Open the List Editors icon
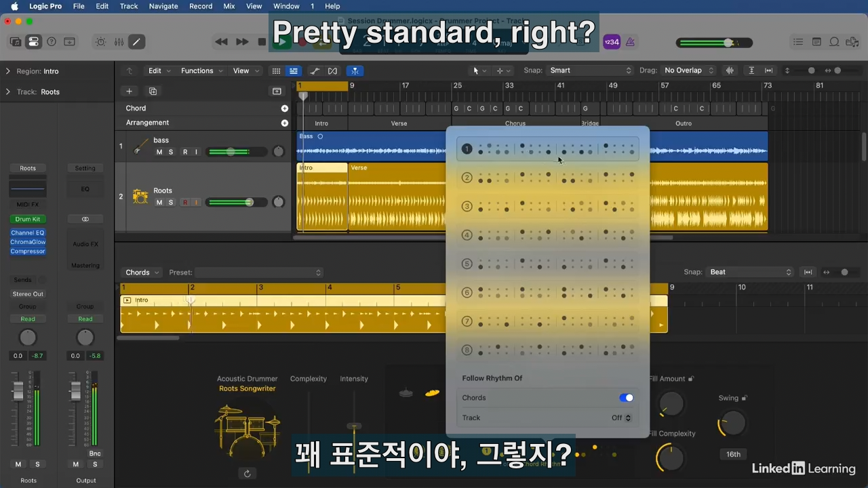868x488 pixels. tap(798, 42)
